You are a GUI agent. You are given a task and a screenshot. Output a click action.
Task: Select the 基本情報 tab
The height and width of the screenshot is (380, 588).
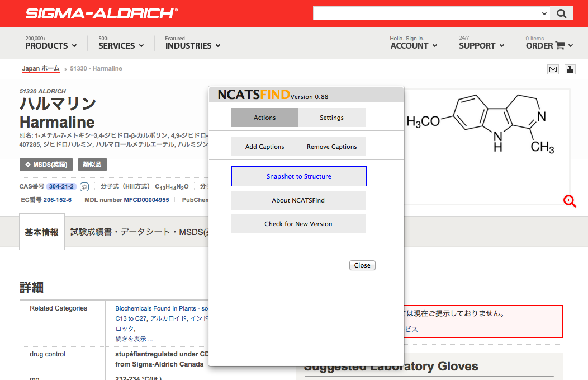41,232
